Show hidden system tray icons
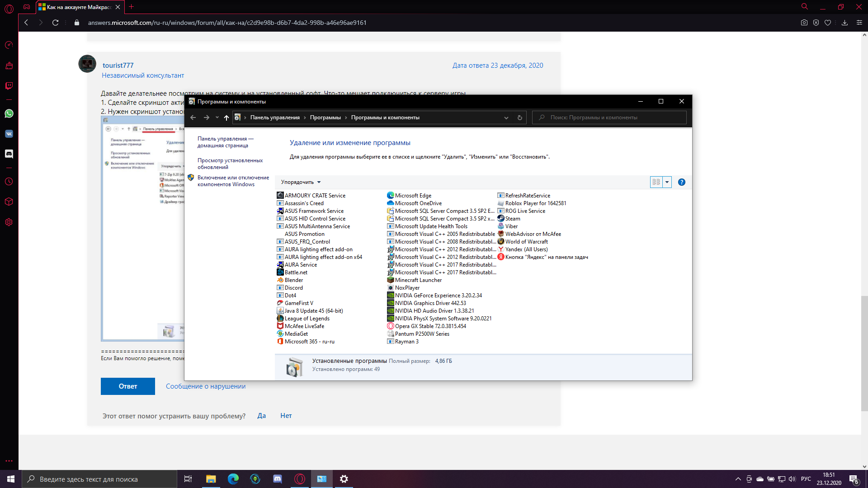This screenshot has height=488, width=868. pos(738,479)
